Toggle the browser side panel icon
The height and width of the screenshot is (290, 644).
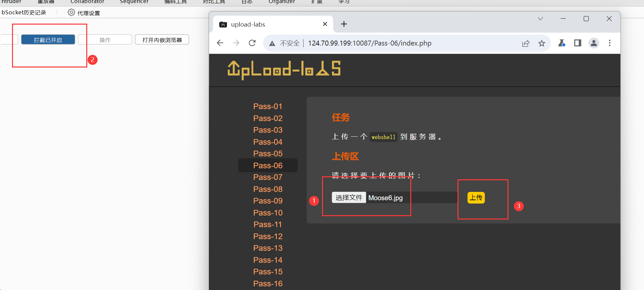point(578,43)
